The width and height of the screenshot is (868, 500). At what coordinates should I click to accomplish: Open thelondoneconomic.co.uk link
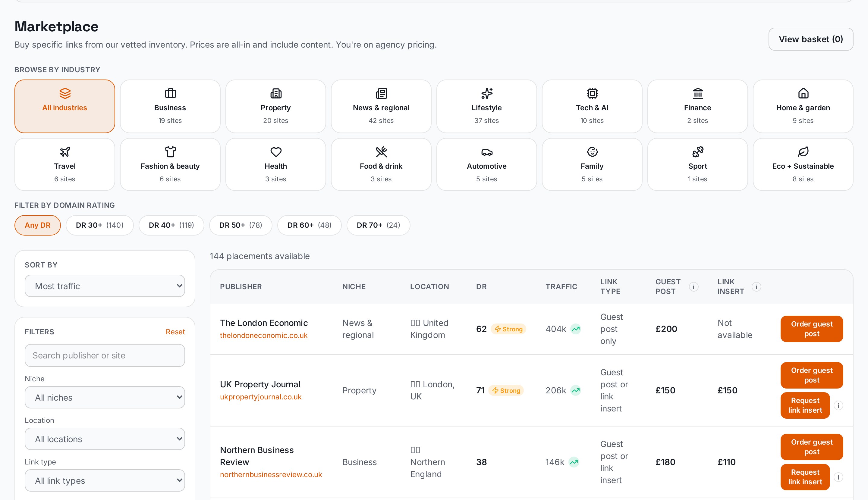click(x=263, y=336)
